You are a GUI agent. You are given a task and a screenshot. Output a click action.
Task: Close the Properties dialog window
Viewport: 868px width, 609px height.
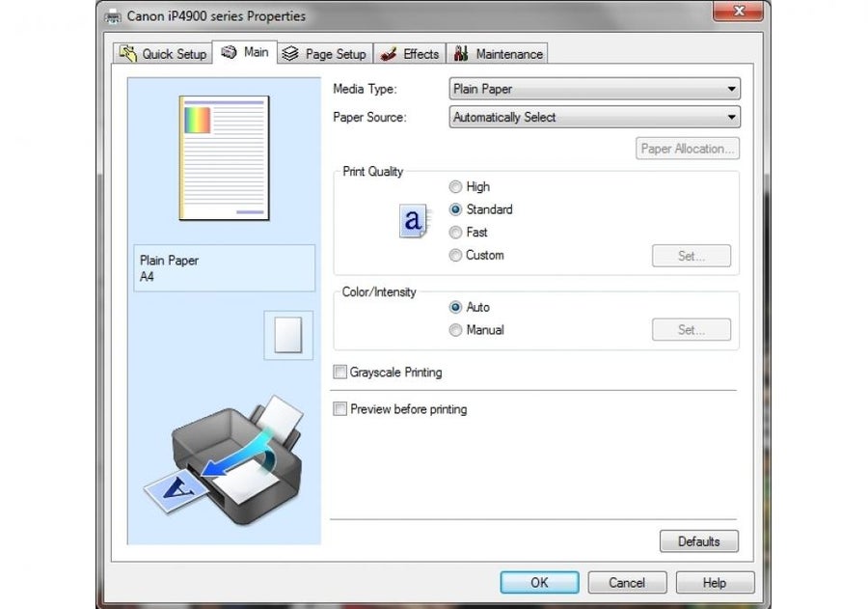pos(739,11)
